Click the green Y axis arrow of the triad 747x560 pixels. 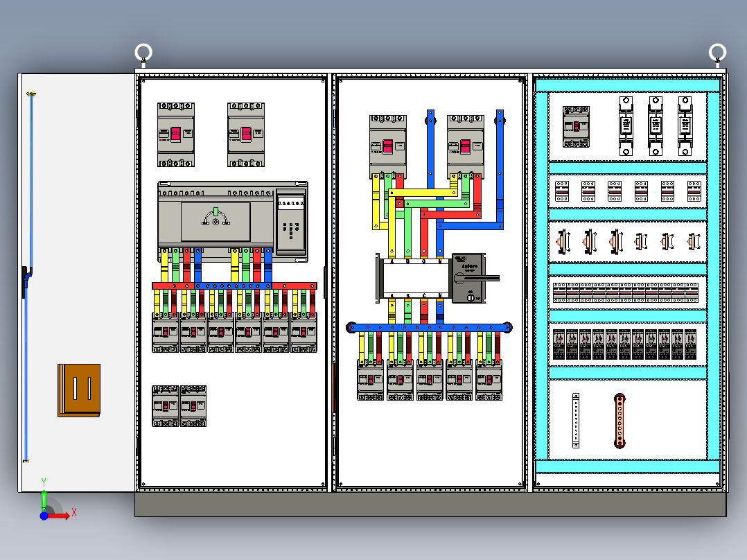pos(44,498)
